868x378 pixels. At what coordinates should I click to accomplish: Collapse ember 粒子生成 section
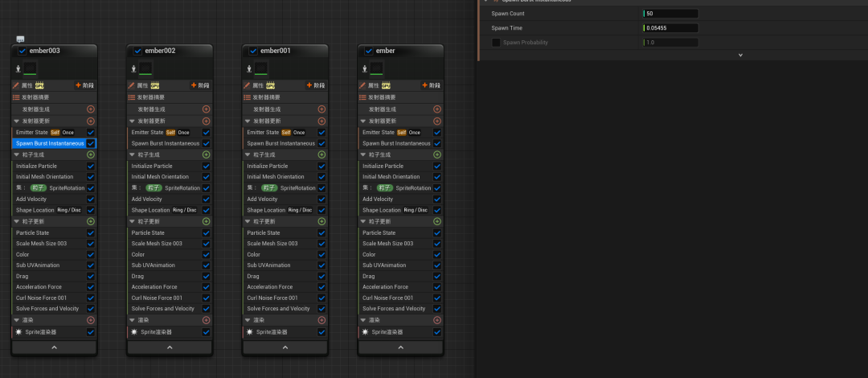pos(363,154)
